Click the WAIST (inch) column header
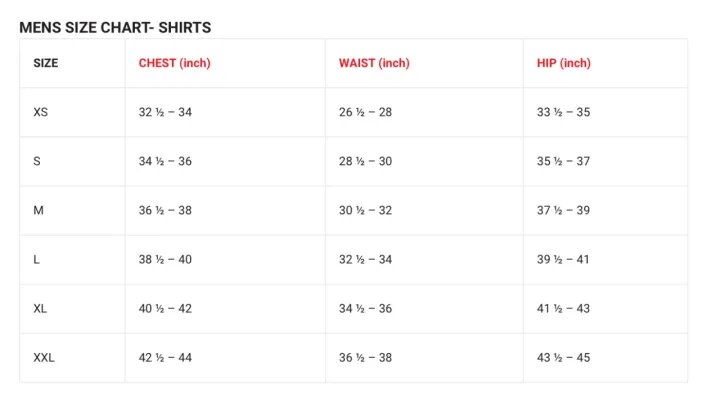 click(374, 63)
